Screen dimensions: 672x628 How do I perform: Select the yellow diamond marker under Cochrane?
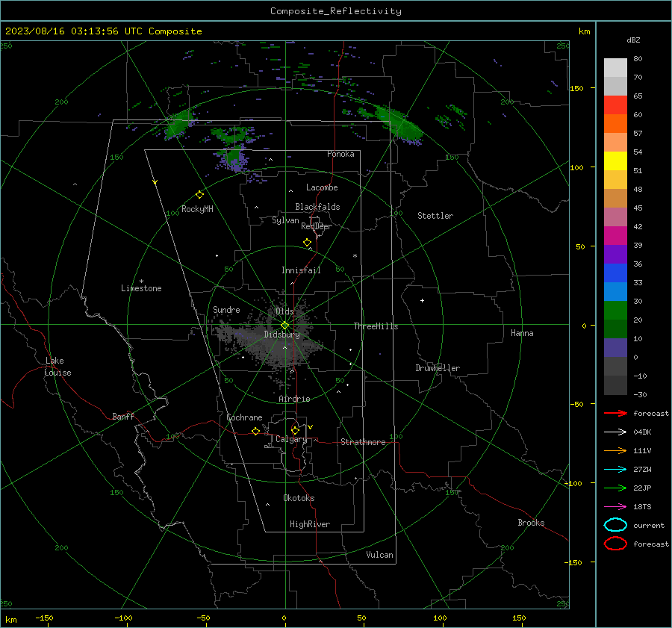coord(255,431)
